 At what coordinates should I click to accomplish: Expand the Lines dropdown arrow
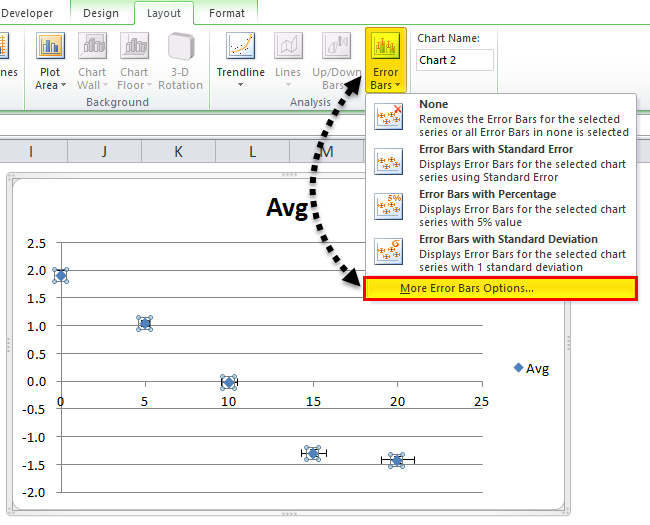(x=288, y=85)
